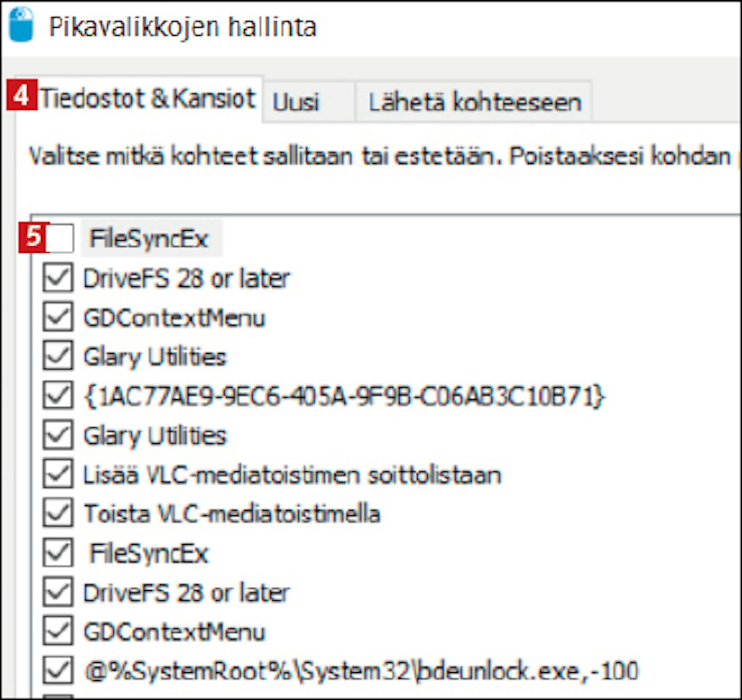The height and width of the screenshot is (700, 742).
Task: Enable the unchecked FileSyncEx checkbox
Action: click(59, 238)
